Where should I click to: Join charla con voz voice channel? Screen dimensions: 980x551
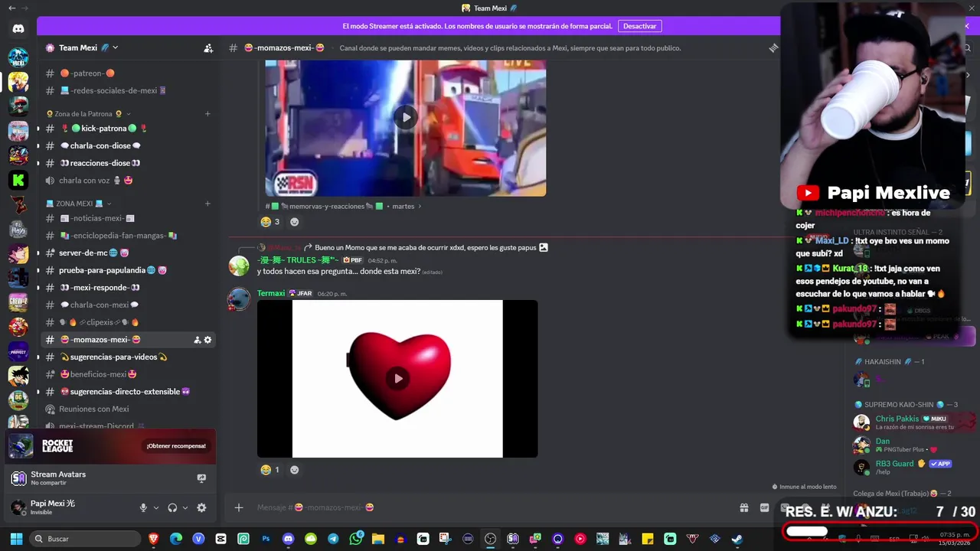click(x=128, y=181)
